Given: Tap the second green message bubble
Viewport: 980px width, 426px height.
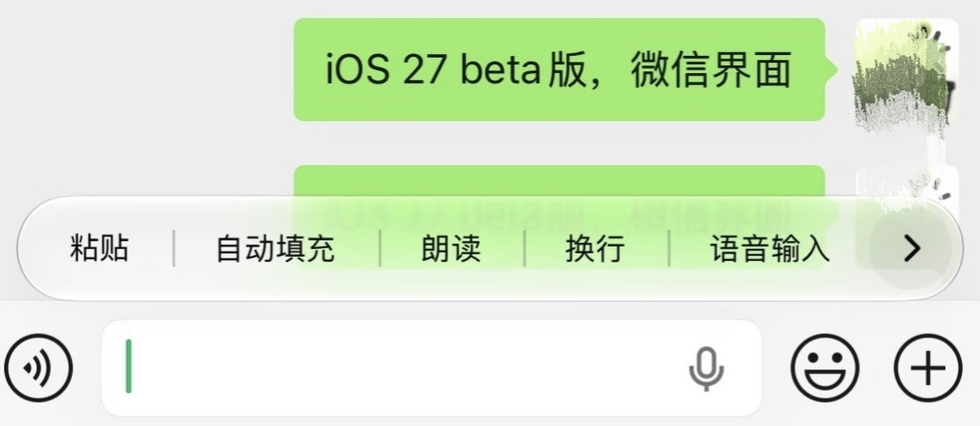Looking at the screenshot, I should [x=560, y=181].
